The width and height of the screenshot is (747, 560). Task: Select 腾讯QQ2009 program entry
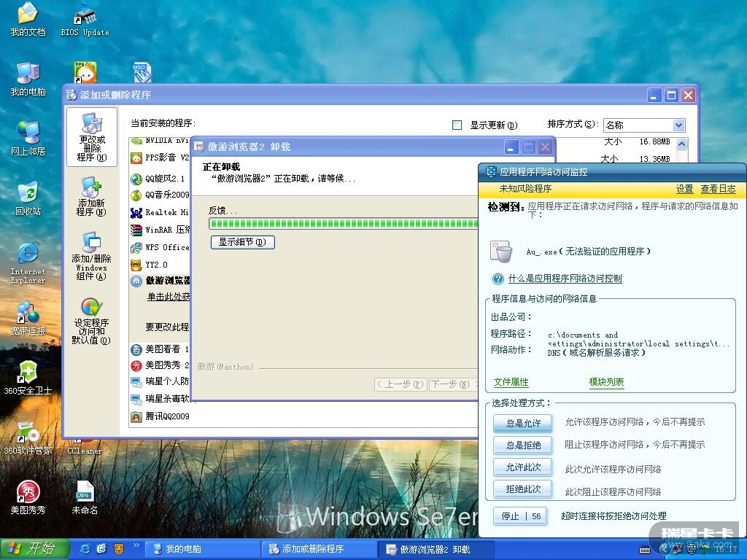160,416
